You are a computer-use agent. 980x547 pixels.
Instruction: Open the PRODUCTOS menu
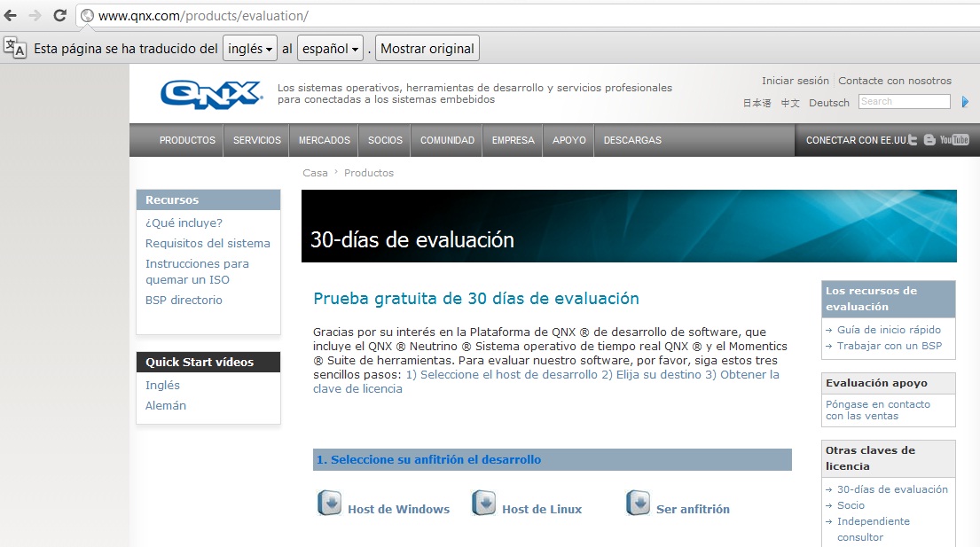[x=187, y=139]
